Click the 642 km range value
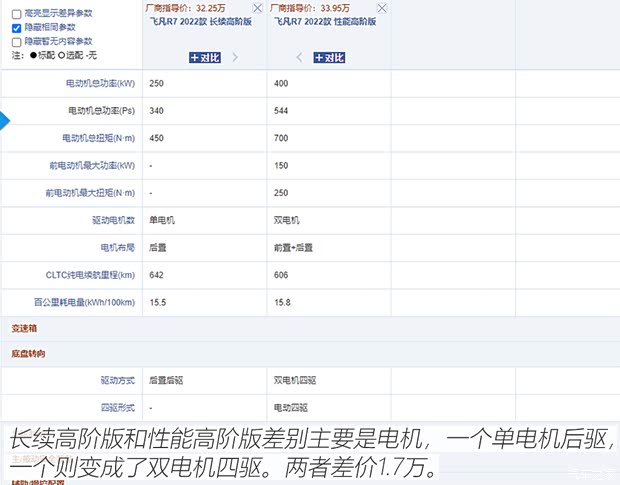Screen dimensions: 620x485 tap(157, 275)
